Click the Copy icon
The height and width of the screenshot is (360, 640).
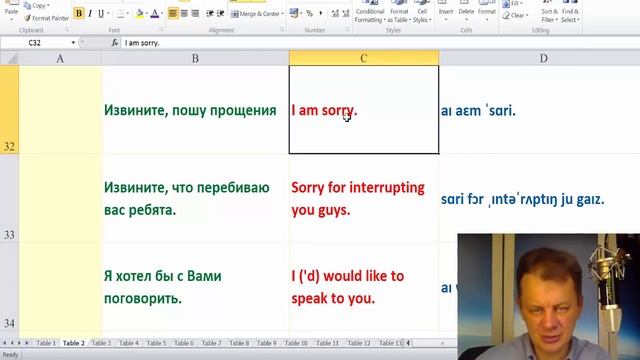(x=28, y=6)
